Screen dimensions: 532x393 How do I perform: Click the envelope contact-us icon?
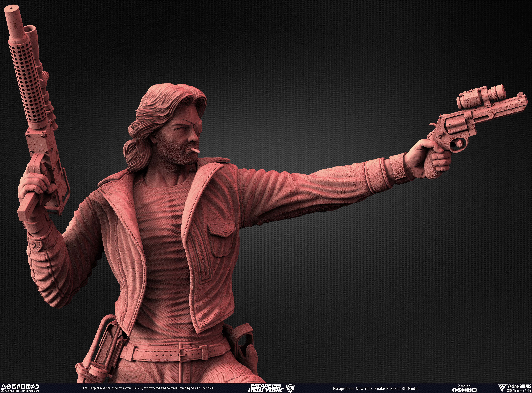(3, 391)
